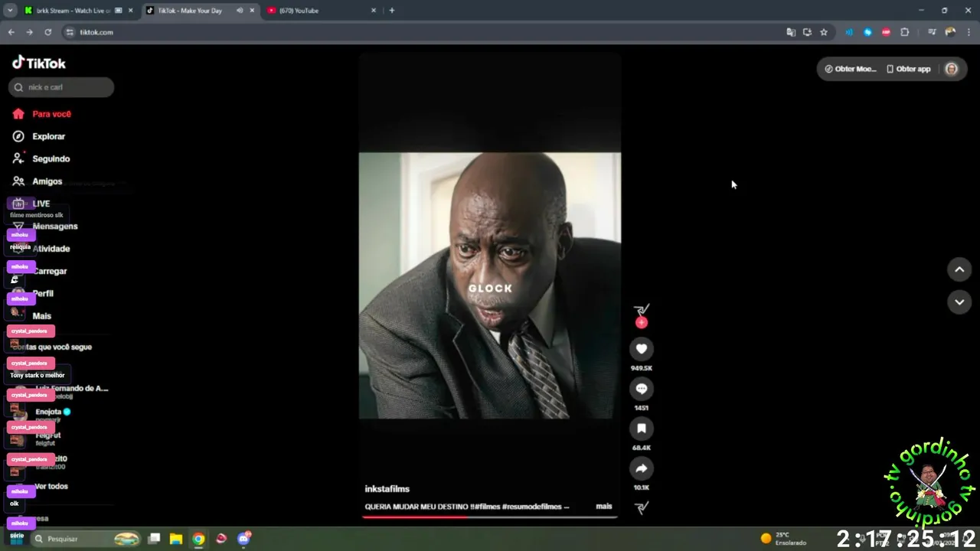
Task: Close the TikTok browser tab
Action: click(252, 11)
